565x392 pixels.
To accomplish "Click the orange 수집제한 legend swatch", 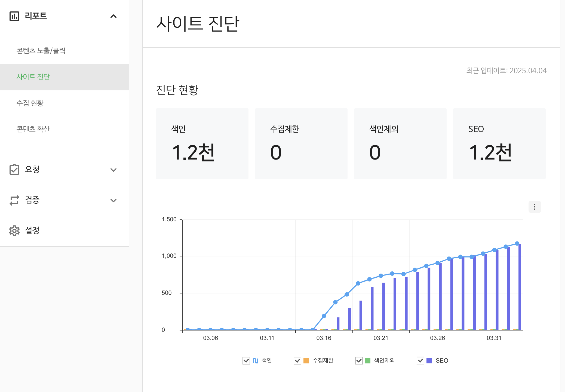I will (306, 360).
